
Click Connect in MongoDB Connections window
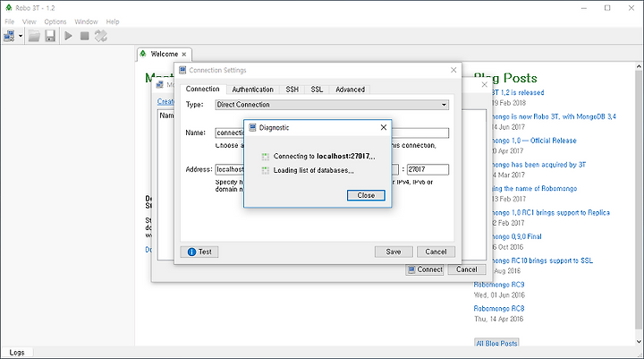[425, 269]
